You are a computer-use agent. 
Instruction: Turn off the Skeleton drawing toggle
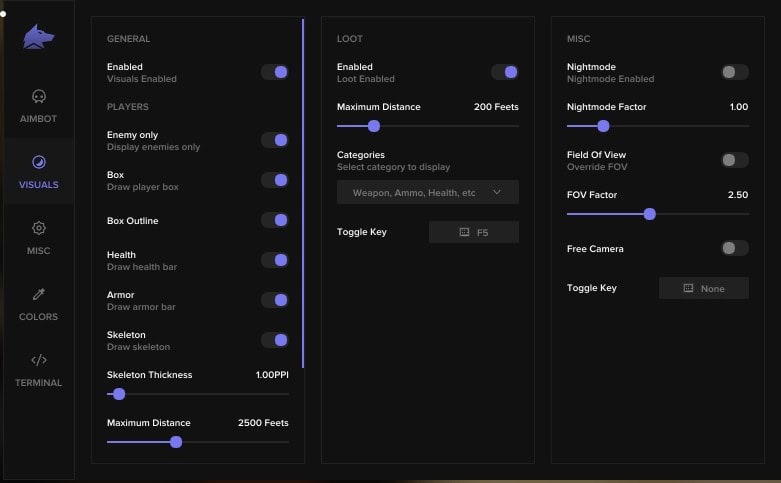(x=275, y=340)
